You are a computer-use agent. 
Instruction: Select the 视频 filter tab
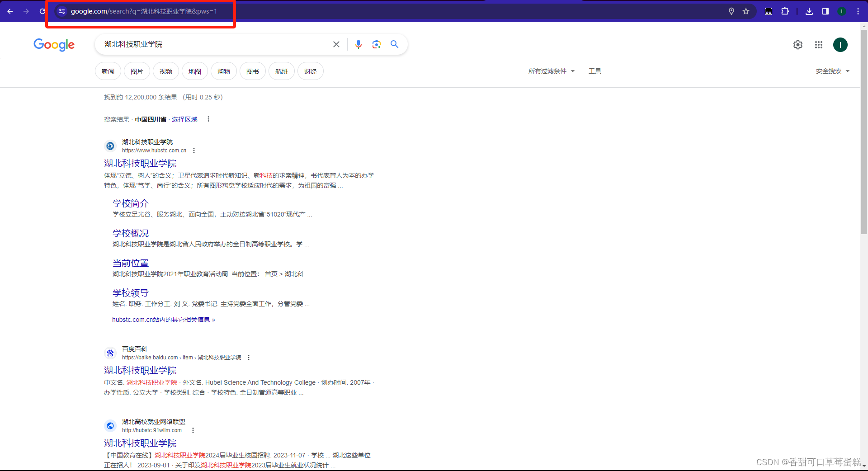[166, 71]
